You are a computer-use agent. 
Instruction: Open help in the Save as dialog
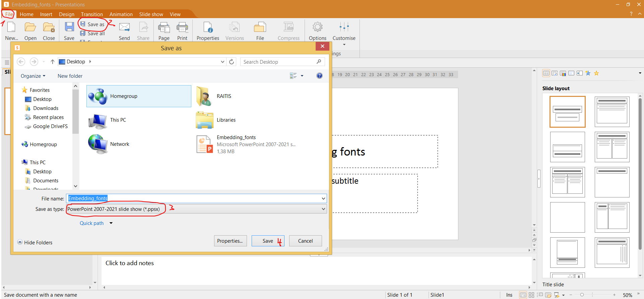(x=319, y=76)
